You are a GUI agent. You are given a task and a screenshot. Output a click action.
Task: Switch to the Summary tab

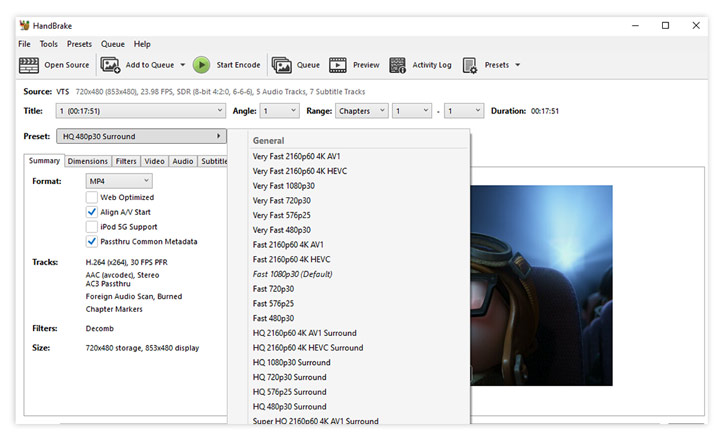tap(44, 160)
